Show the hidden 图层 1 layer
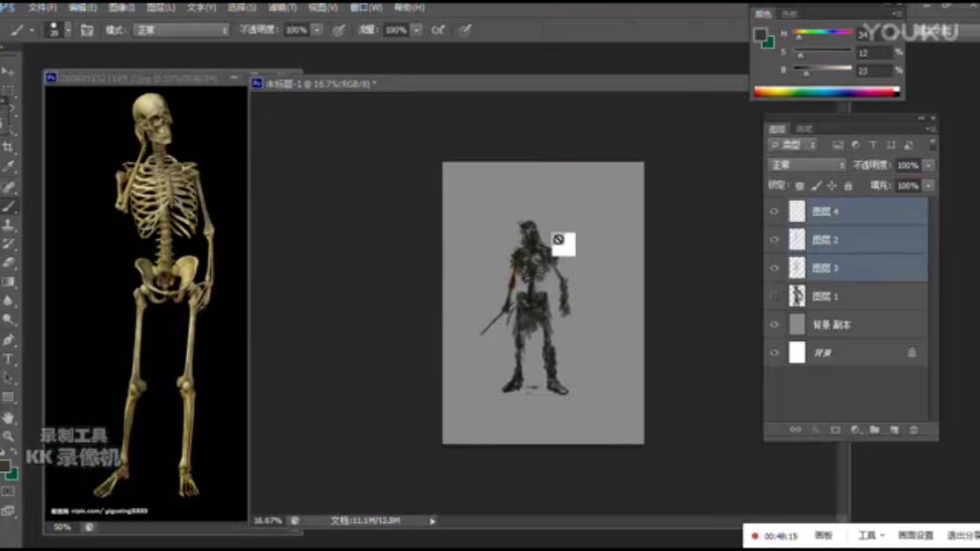This screenshot has width=980, height=551. pos(775,296)
